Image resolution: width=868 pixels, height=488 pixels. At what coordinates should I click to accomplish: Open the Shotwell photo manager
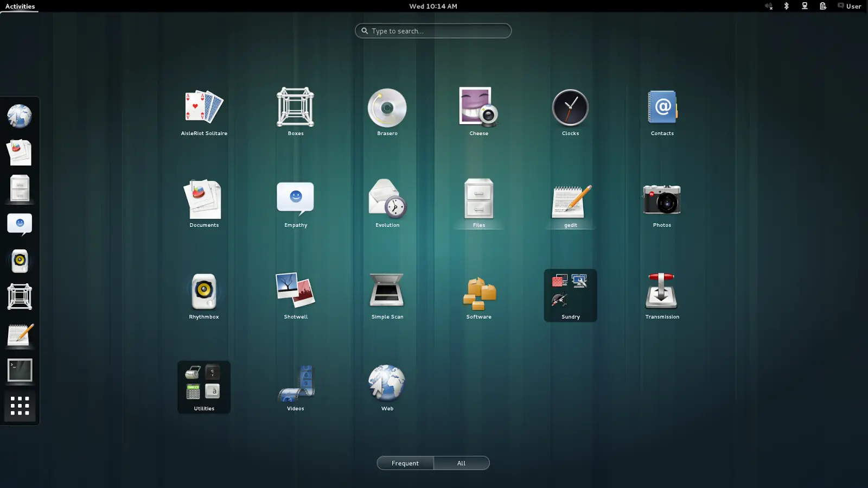(296, 296)
